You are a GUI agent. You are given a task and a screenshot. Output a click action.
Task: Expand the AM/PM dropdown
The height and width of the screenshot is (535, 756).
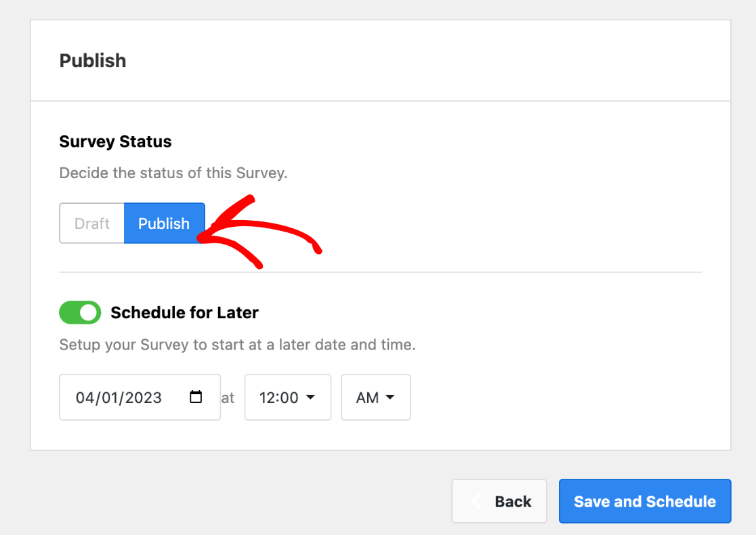[x=375, y=398]
